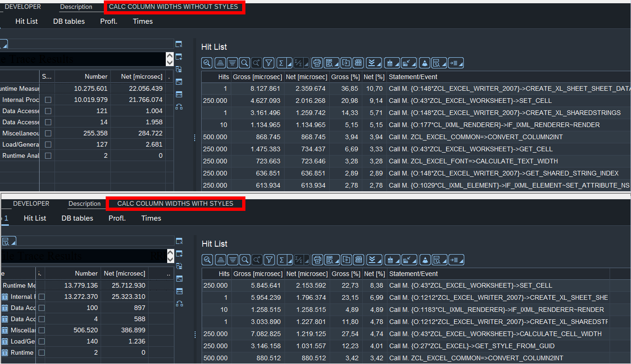Open the dropdown arrow beside the sum icon
The height and width of the screenshot is (364, 631).
click(x=289, y=64)
